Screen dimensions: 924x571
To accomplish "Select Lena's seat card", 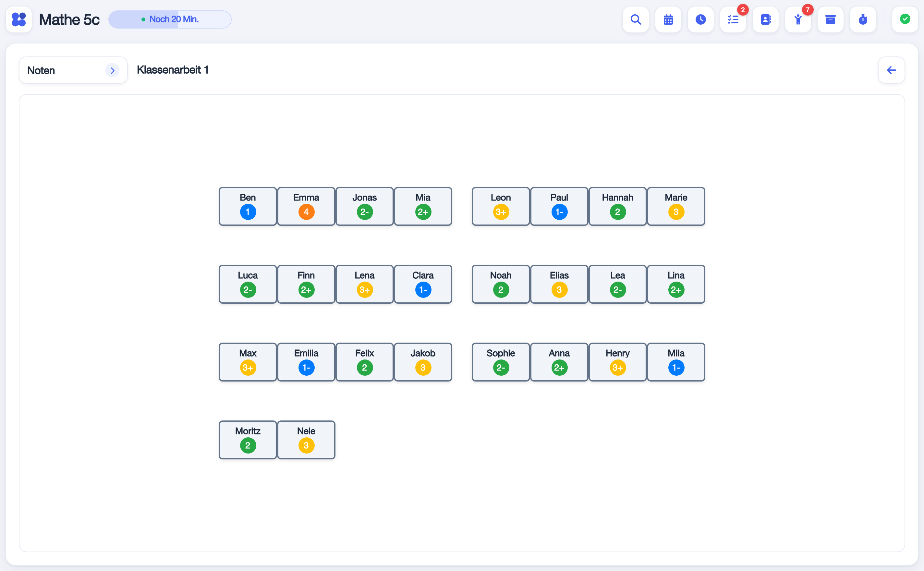I will 365,284.
